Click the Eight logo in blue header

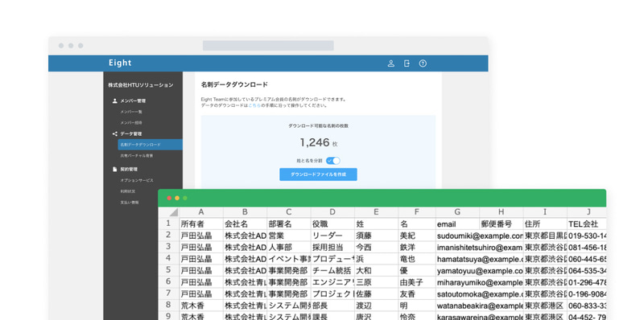(x=120, y=63)
